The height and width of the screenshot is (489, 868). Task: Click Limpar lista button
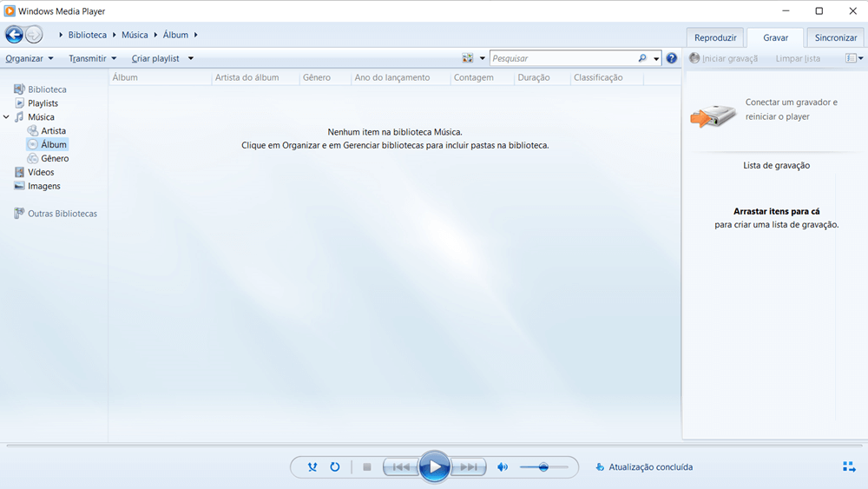[798, 58]
